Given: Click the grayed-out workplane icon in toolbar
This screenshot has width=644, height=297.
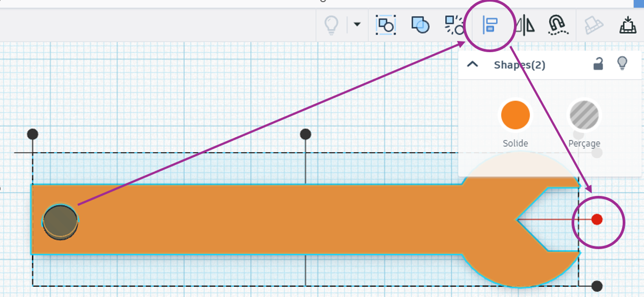Looking at the screenshot, I should pos(593,24).
